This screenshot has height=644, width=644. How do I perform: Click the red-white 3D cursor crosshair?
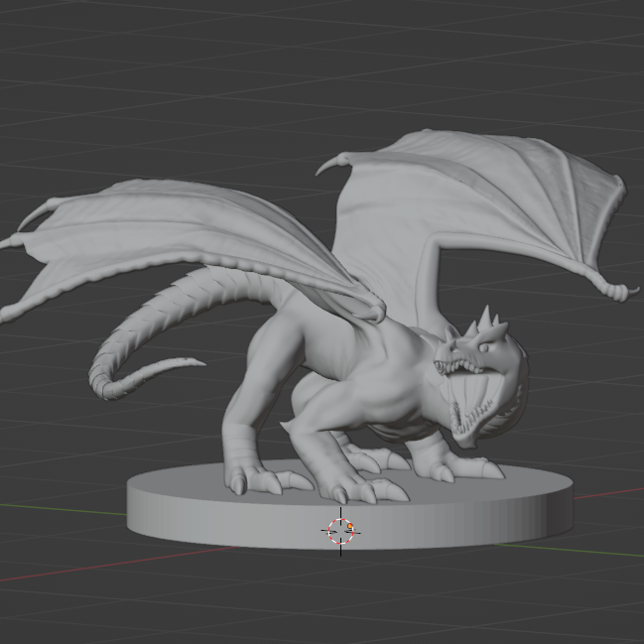pyautogui.click(x=340, y=532)
